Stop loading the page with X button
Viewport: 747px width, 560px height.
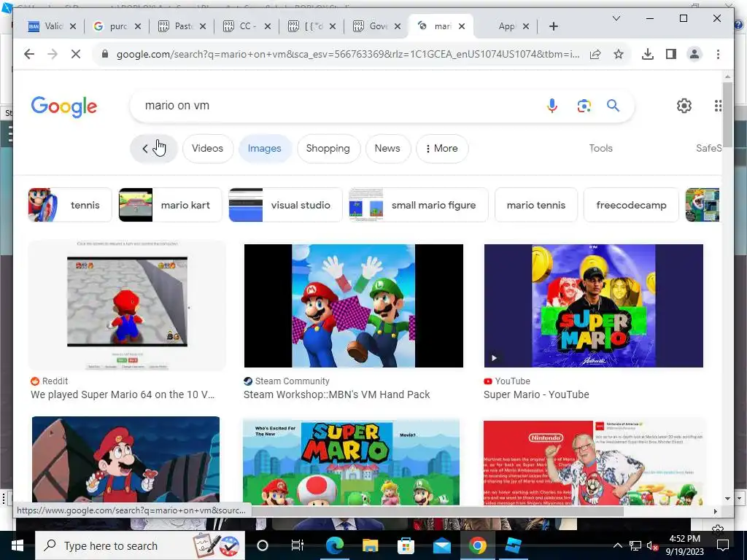point(76,54)
